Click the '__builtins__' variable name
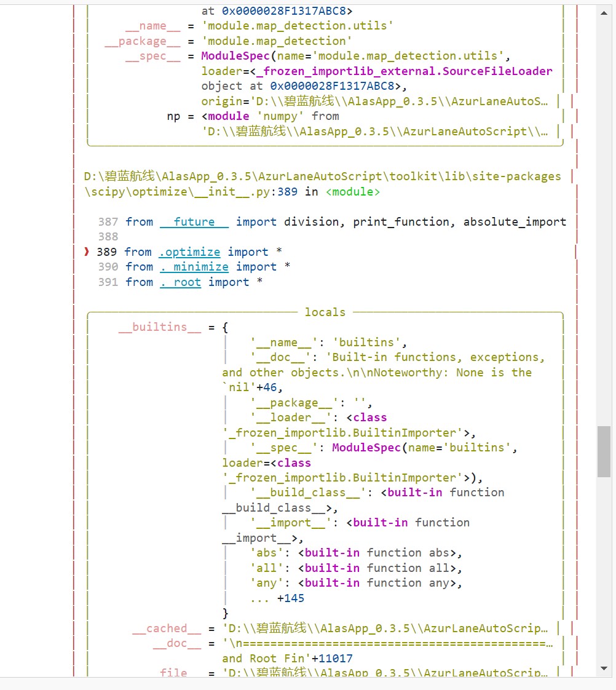616x690 pixels. click(160, 327)
